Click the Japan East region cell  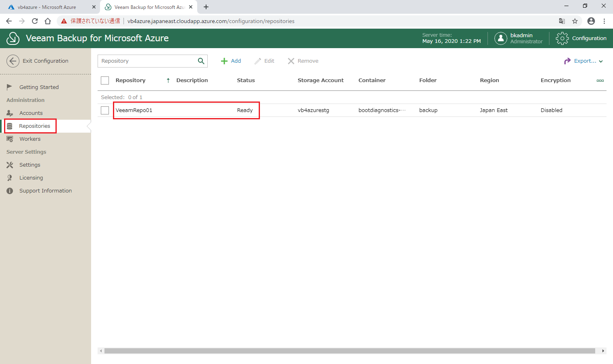click(x=494, y=110)
